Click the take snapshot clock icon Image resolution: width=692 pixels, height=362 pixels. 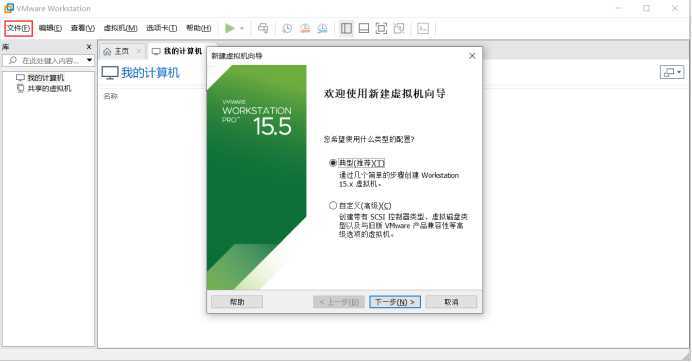pyautogui.click(x=287, y=28)
